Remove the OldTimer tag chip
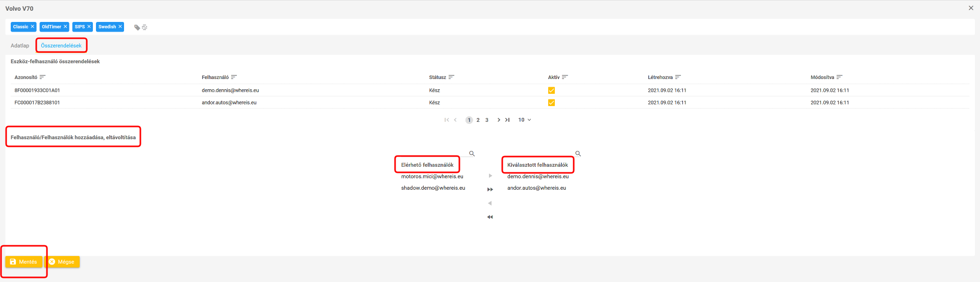 (x=65, y=27)
